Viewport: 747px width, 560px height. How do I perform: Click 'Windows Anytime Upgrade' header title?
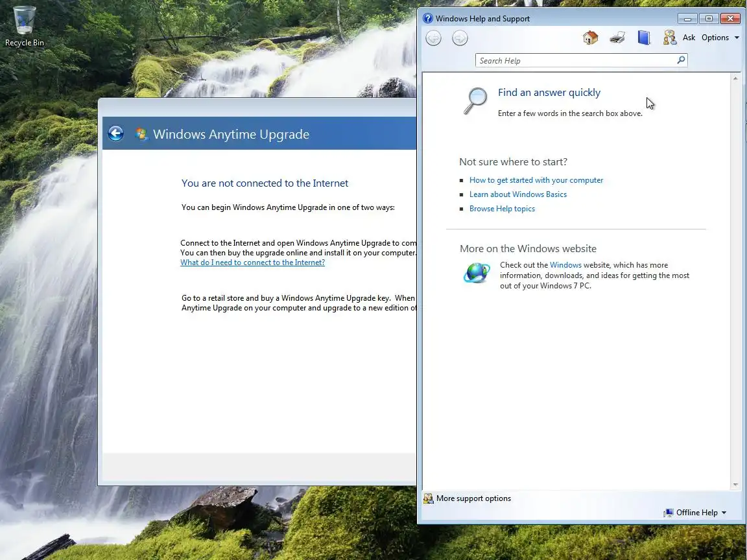coord(231,134)
